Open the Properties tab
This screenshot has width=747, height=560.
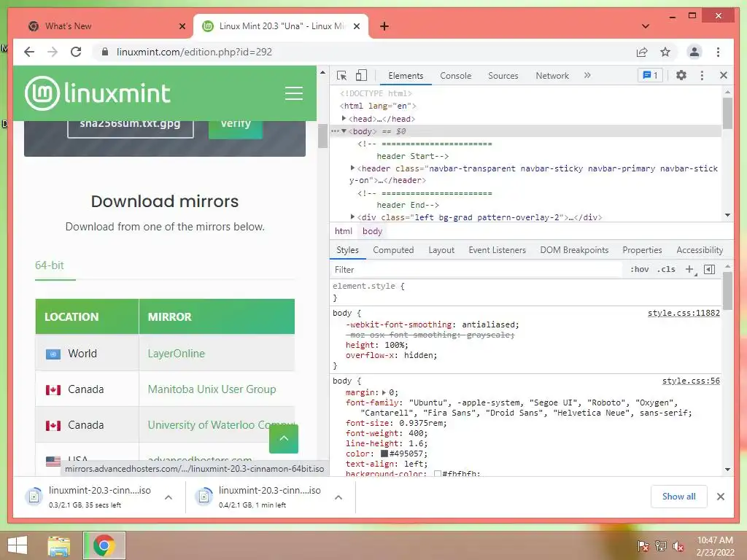(642, 250)
